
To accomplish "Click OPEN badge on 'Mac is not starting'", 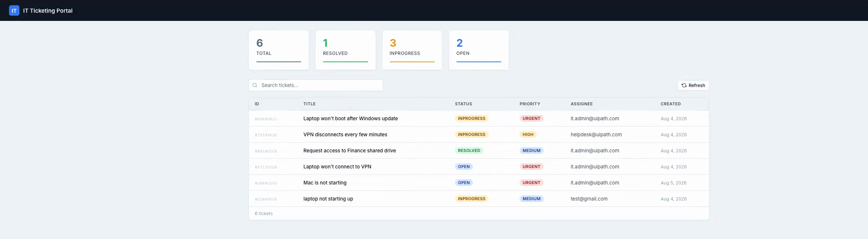I will [x=464, y=183].
